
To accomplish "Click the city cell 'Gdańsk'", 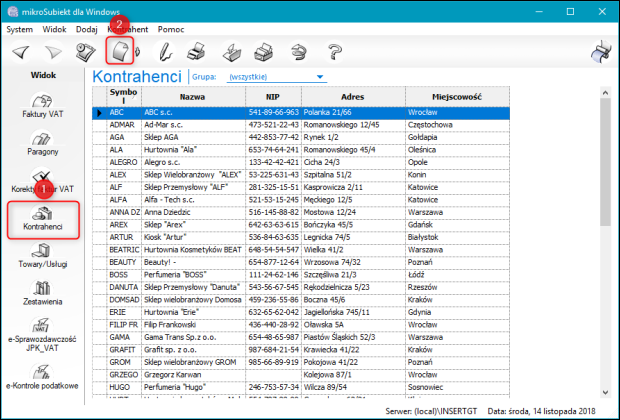I will 457,225.
